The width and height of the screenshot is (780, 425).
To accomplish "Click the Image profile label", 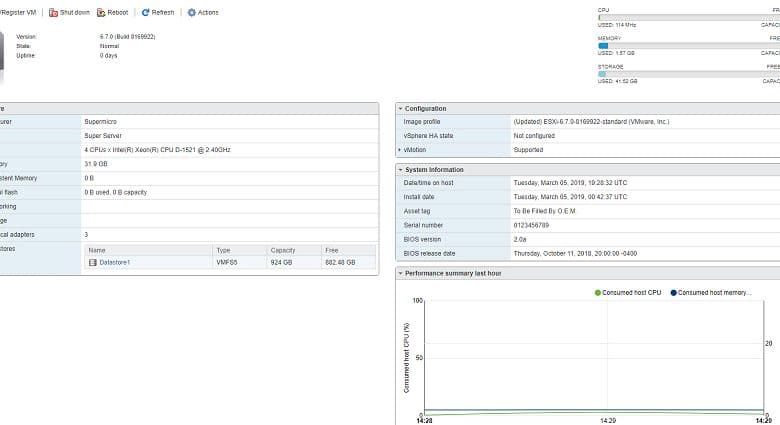I will [x=422, y=121].
